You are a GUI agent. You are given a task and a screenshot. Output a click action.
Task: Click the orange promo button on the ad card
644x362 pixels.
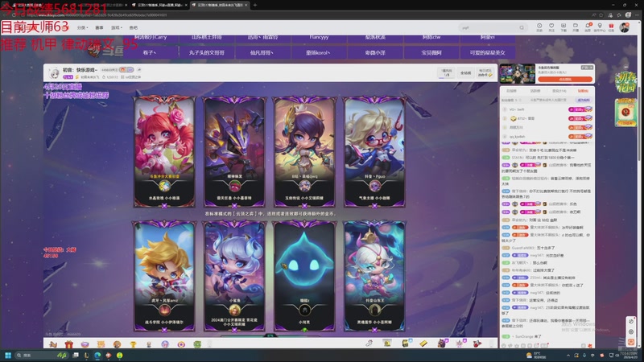coord(565,79)
